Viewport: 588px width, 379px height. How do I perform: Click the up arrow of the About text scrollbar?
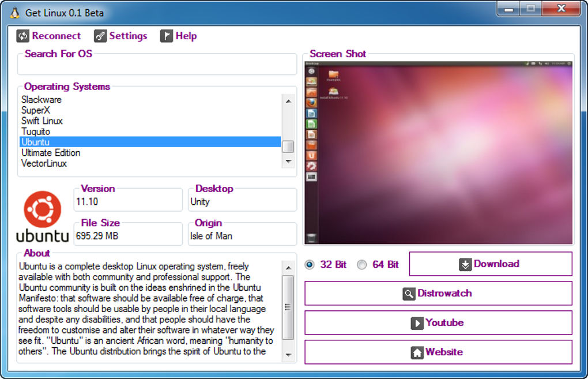[x=288, y=268]
